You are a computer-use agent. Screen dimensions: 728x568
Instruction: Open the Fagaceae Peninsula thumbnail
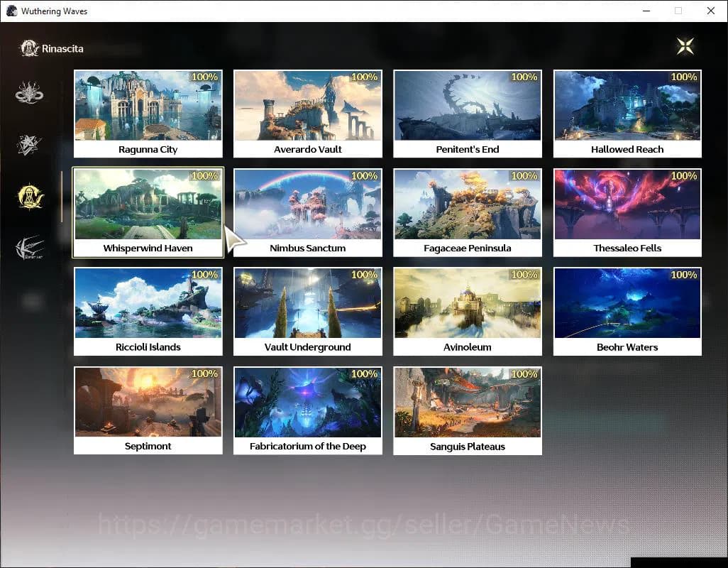[x=468, y=204]
